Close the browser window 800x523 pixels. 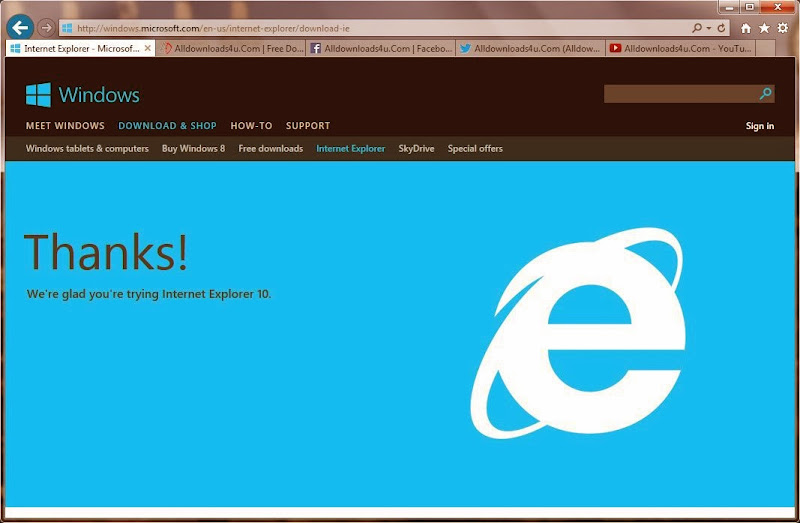pyautogui.click(x=778, y=7)
